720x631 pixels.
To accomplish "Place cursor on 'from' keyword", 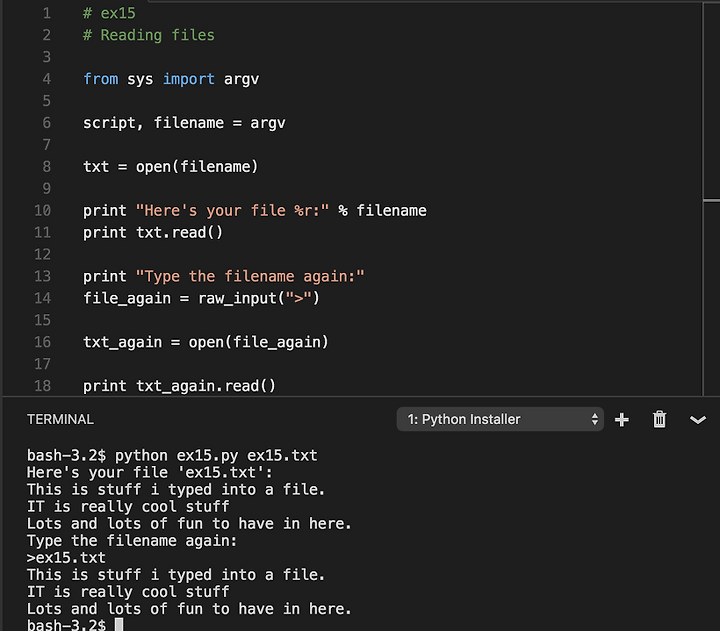I will (101, 79).
